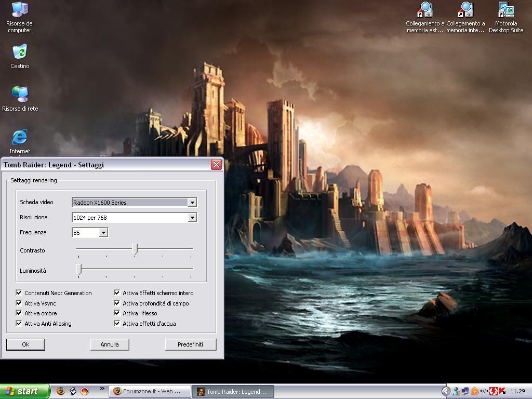This screenshot has width=532, height=399.
Task: Close the Tomb Raider: Legend Settaggi dialog
Action: click(x=216, y=165)
